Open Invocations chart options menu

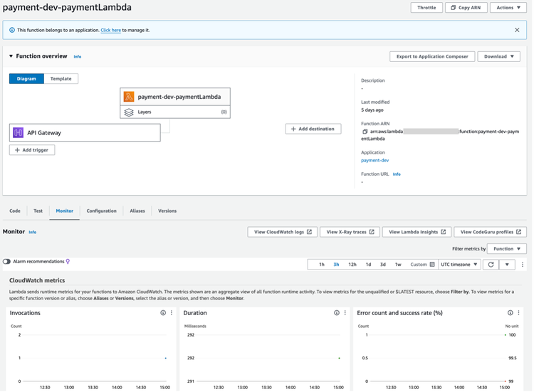click(172, 313)
